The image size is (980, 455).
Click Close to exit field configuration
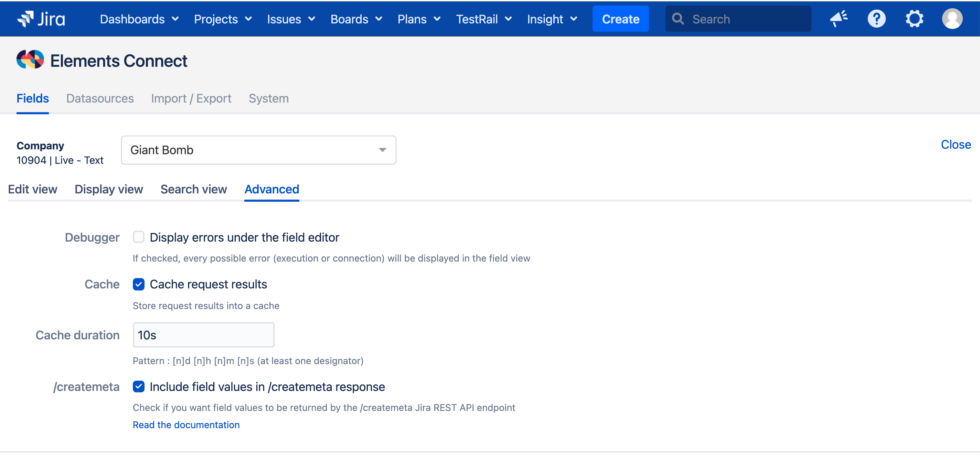click(956, 144)
